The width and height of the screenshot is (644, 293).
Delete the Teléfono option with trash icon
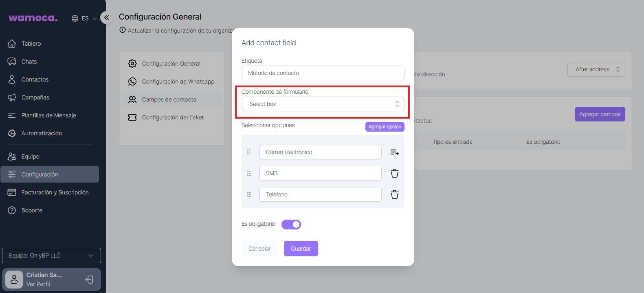pos(394,194)
